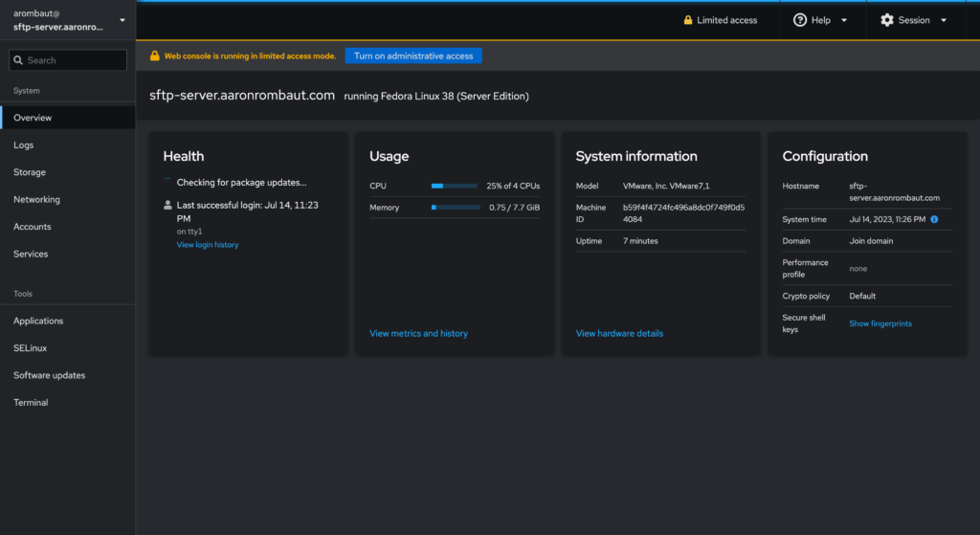The image size is (980, 535).
Task: Open the Terminal tool
Action: [31, 403]
